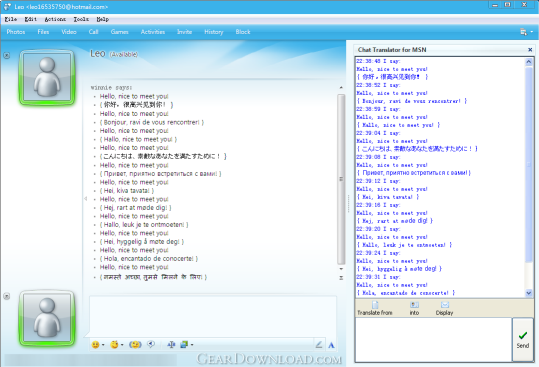The width and height of the screenshot is (539, 367).
Task: Click the voice clip speech bubble icon
Action: click(151, 344)
